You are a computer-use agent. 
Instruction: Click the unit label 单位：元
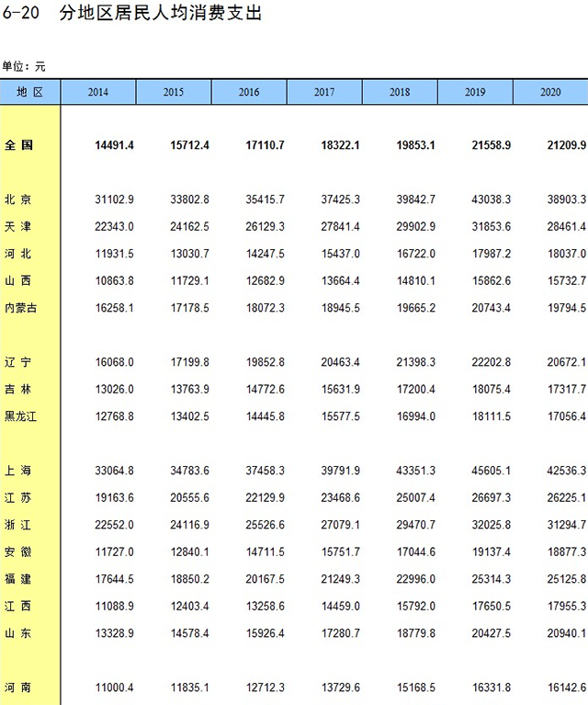23,66
